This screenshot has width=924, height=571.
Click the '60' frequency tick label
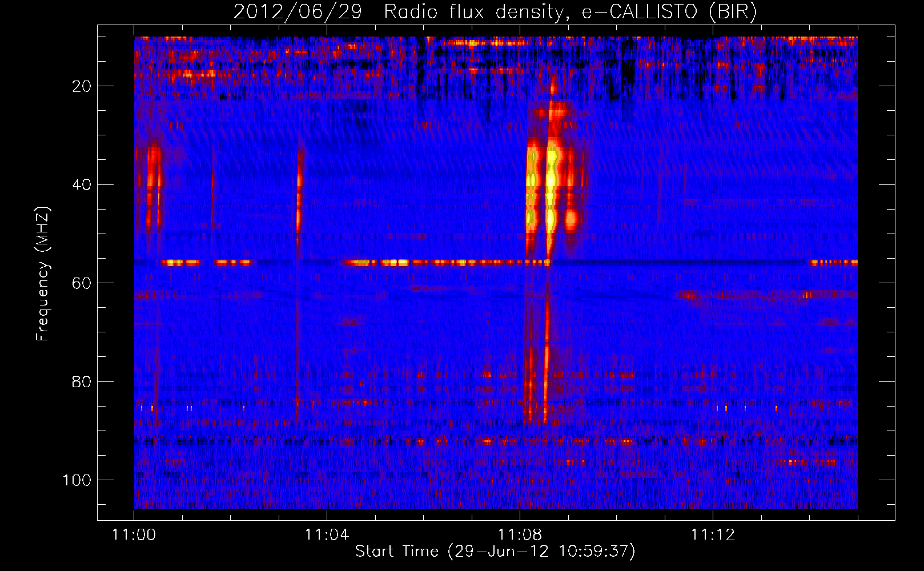pos(82,283)
